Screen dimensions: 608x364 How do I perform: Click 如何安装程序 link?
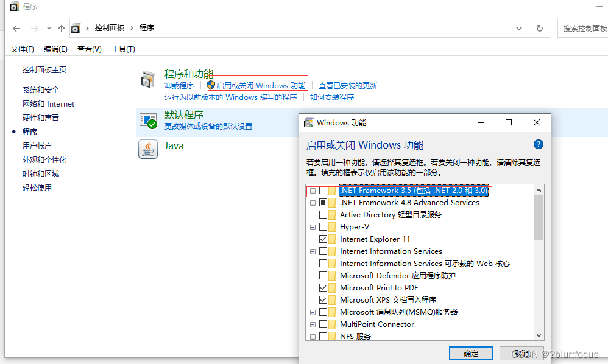332,97
